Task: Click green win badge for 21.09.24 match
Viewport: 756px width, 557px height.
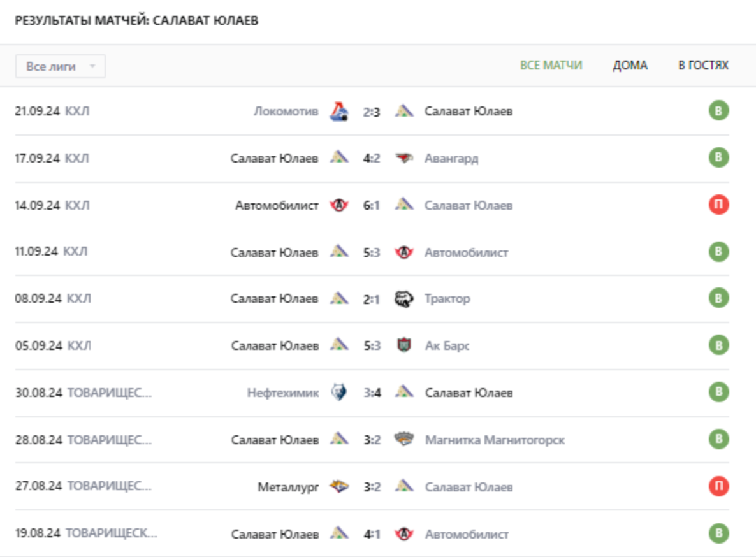Action: tap(718, 112)
